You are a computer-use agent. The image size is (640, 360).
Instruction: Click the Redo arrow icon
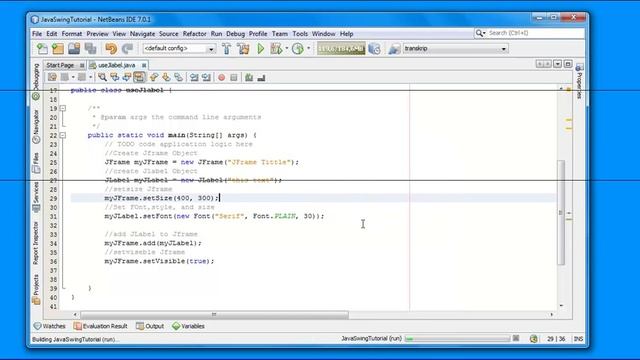click(127, 49)
